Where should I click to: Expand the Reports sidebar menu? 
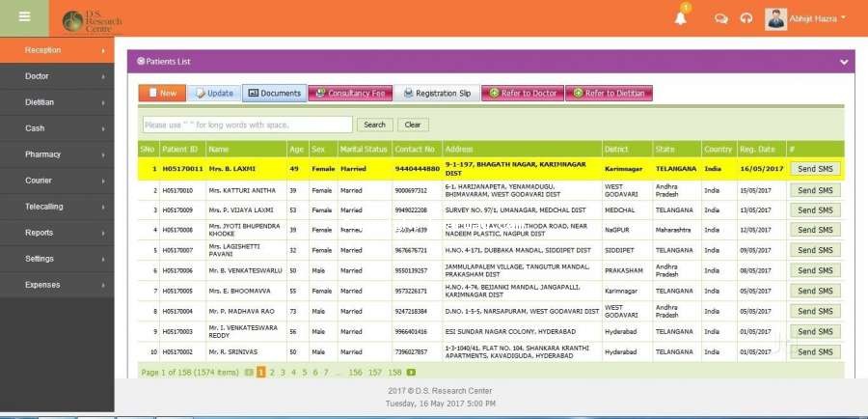(56, 233)
